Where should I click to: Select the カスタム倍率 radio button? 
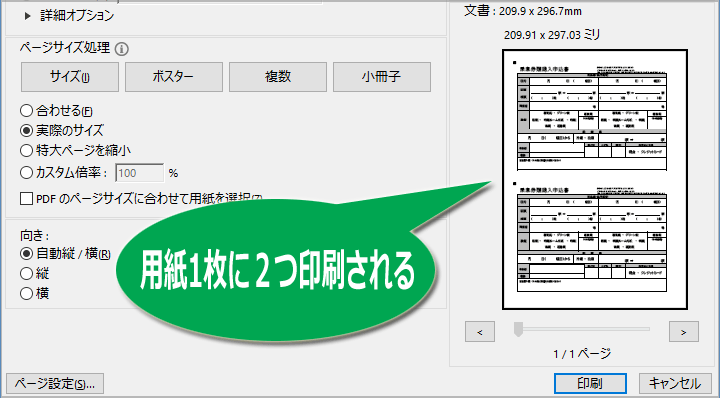(x=27, y=173)
